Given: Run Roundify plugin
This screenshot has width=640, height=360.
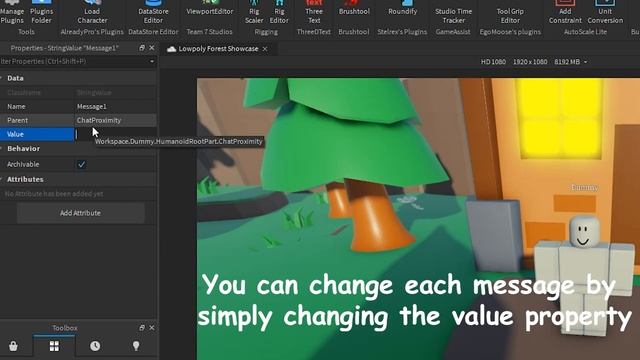Looking at the screenshot, I should click(x=402, y=8).
